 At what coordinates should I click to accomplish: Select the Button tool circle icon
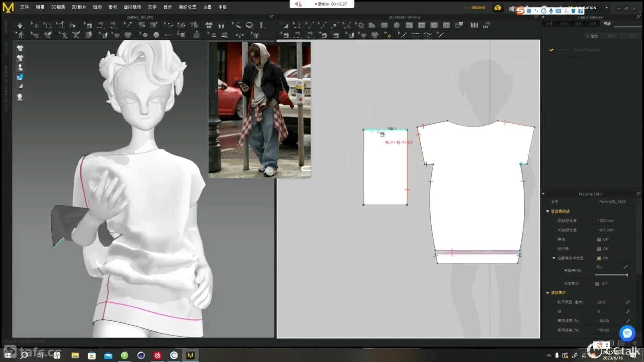click(x=156, y=35)
